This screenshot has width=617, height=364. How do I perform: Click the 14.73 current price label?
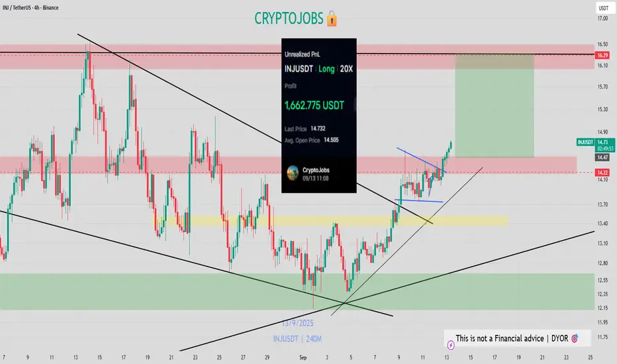pyautogui.click(x=602, y=142)
